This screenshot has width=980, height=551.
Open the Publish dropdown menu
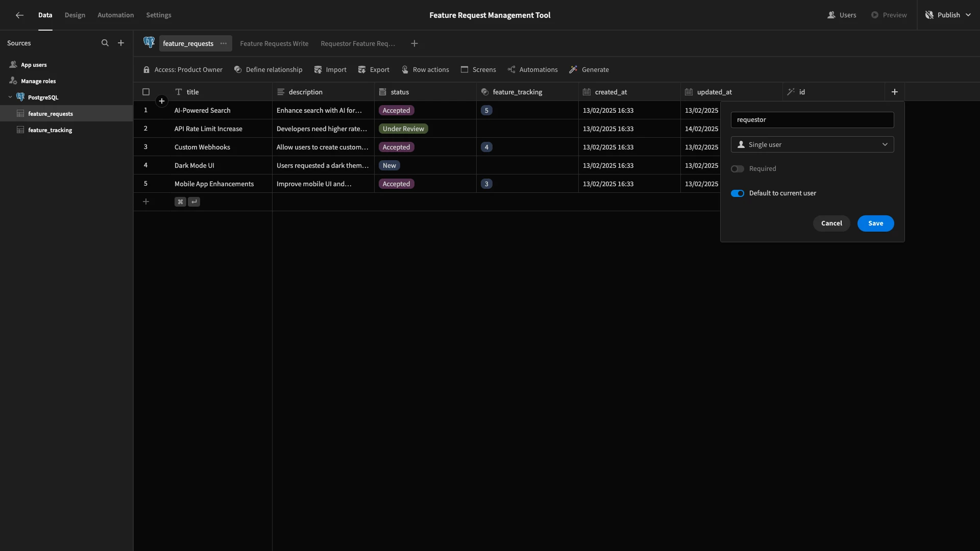(x=949, y=15)
